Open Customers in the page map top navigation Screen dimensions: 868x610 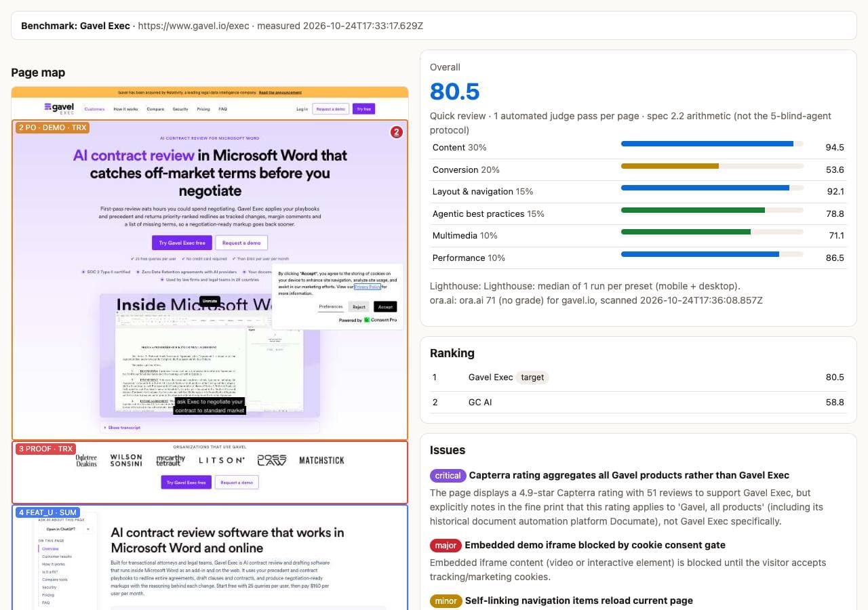94,109
